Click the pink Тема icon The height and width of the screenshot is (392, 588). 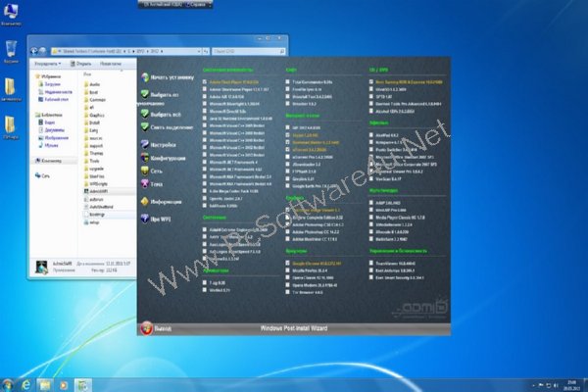tap(145, 184)
